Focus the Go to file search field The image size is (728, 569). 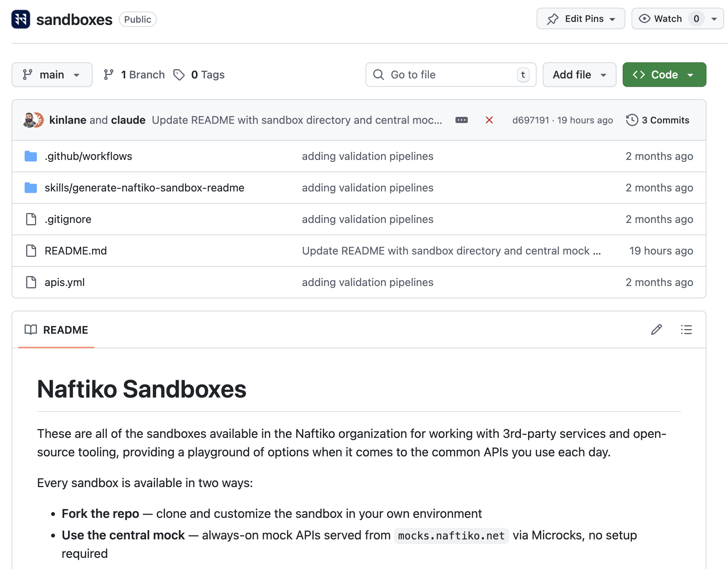[x=450, y=75]
